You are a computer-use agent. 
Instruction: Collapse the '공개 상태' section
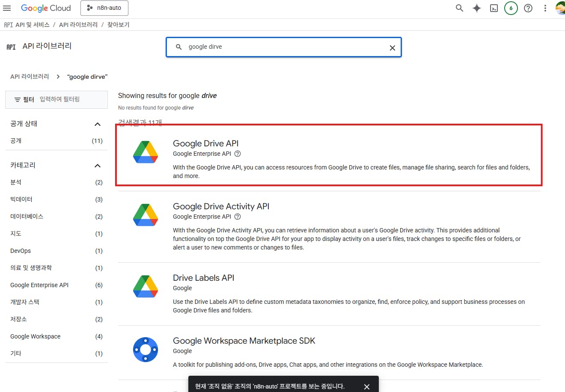[x=98, y=124]
